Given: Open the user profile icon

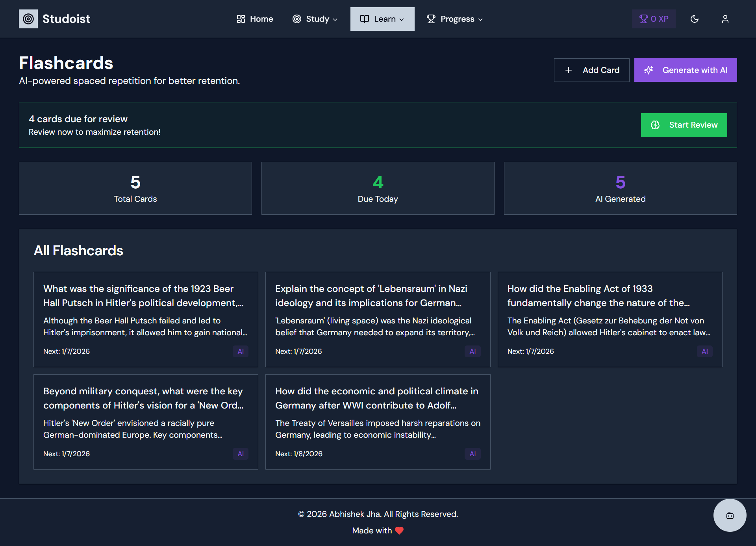Looking at the screenshot, I should 725,19.
